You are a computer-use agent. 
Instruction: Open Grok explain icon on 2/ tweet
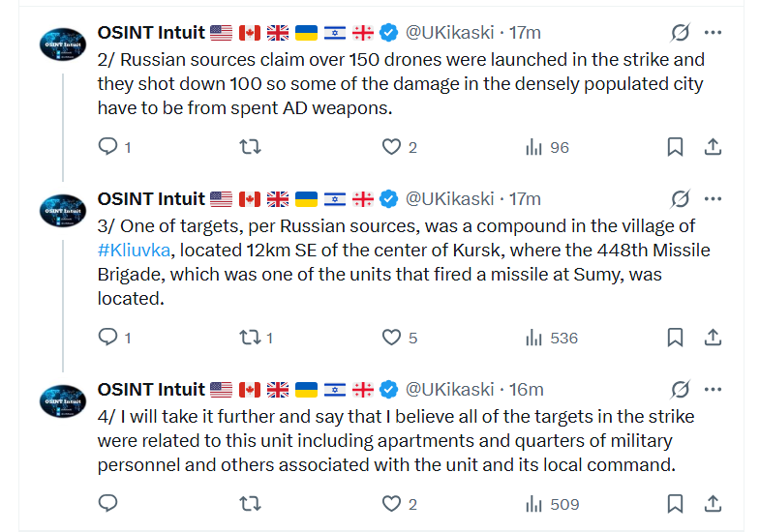pyautogui.click(x=680, y=33)
